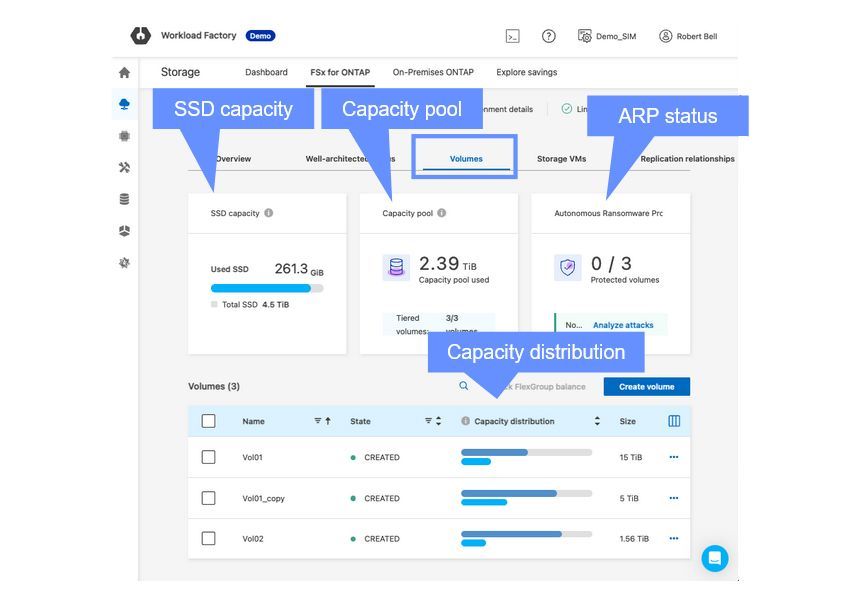The image size is (851, 605).
Task: Click the 261.3 GiB used SSD value
Action: [299, 269]
